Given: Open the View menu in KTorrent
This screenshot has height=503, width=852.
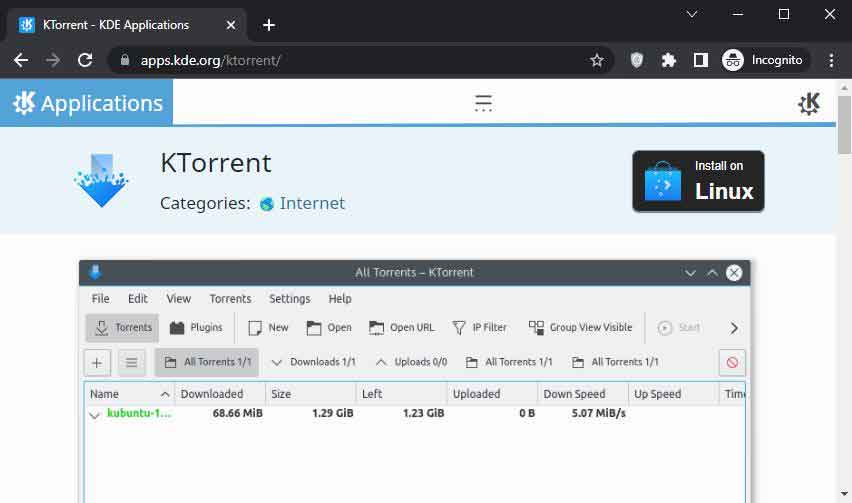Looking at the screenshot, I should coord(178,298).
